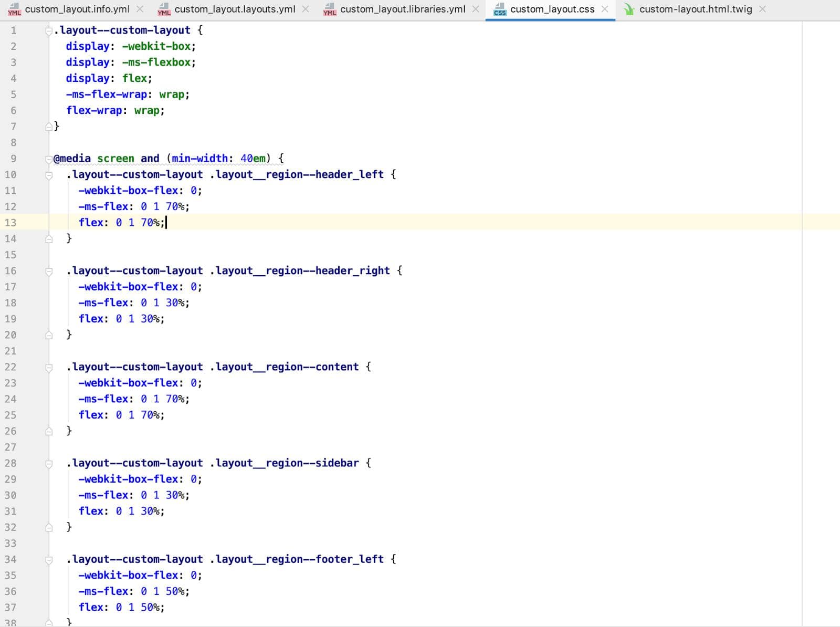Collapse the @media block at line 9
This screenshot has height=627, width=840.
pyautogui.click(x=49, y=159)
